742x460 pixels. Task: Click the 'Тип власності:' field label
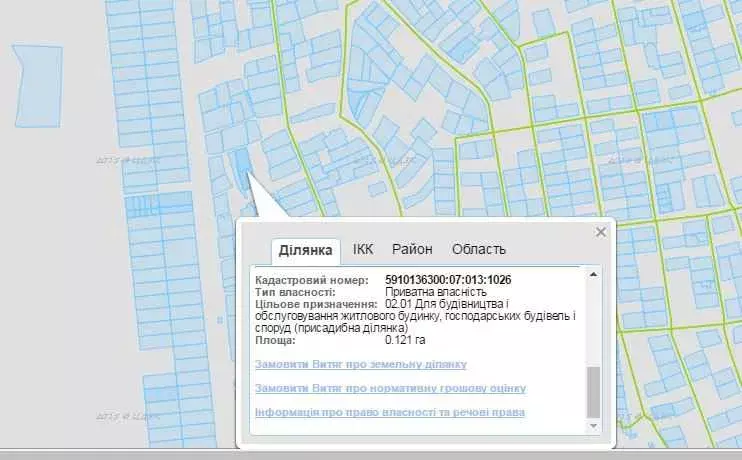pos(295,292)
